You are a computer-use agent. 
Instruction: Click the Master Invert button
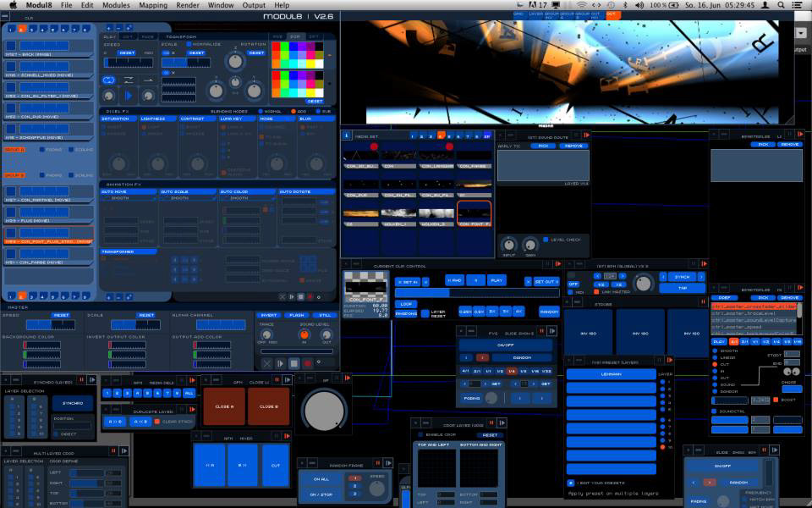pos(269,315)
